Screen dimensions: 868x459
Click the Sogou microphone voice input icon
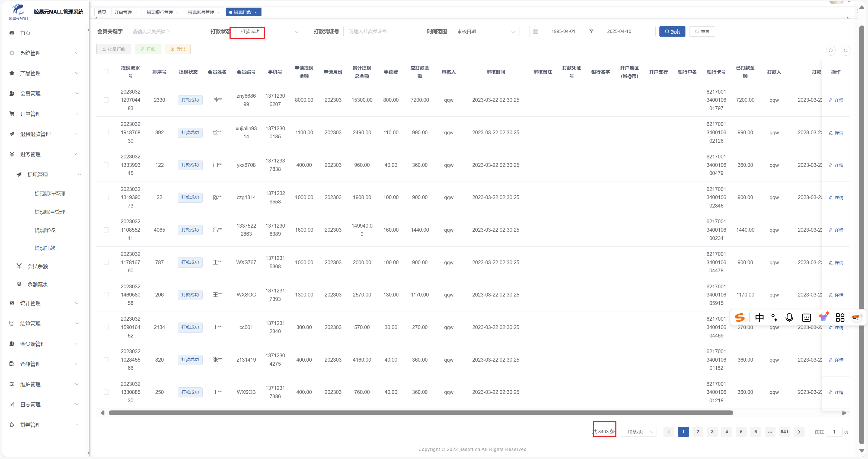[789, 317]
